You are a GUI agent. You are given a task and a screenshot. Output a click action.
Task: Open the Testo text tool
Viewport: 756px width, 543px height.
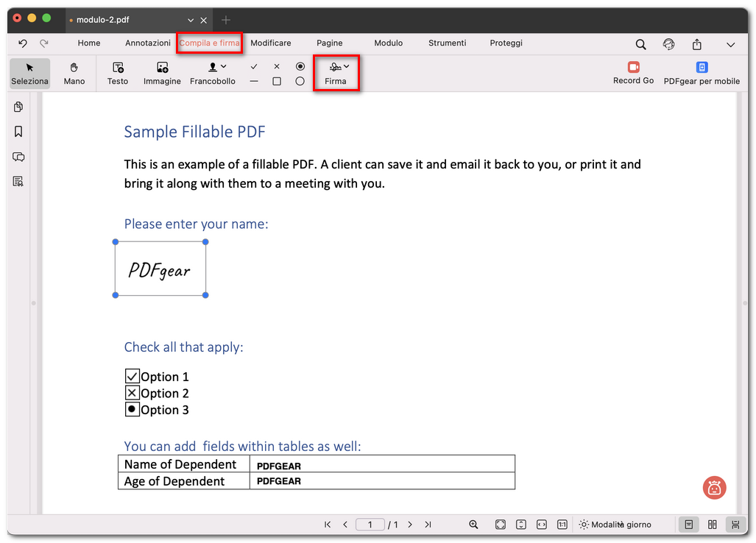(117, 73)
